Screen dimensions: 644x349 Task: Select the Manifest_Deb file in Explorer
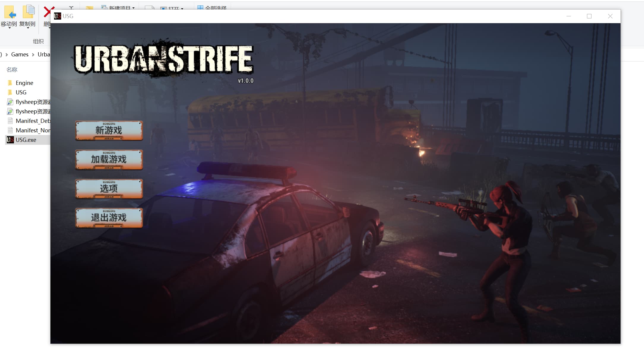pyautogui.click(x=29, y=121)
